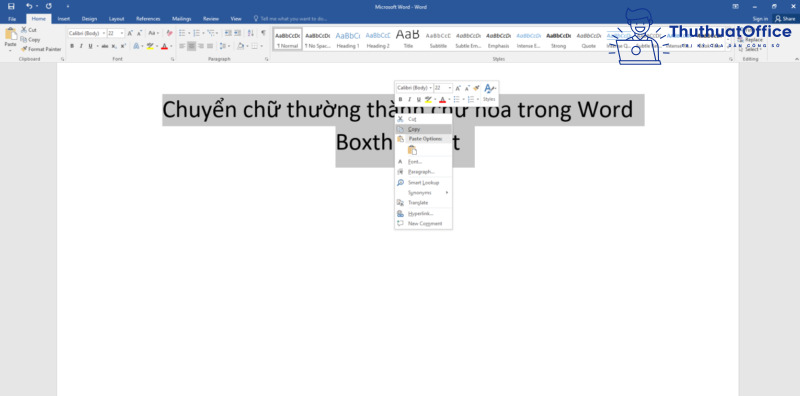Toggle Center alignment

point(191,46)
